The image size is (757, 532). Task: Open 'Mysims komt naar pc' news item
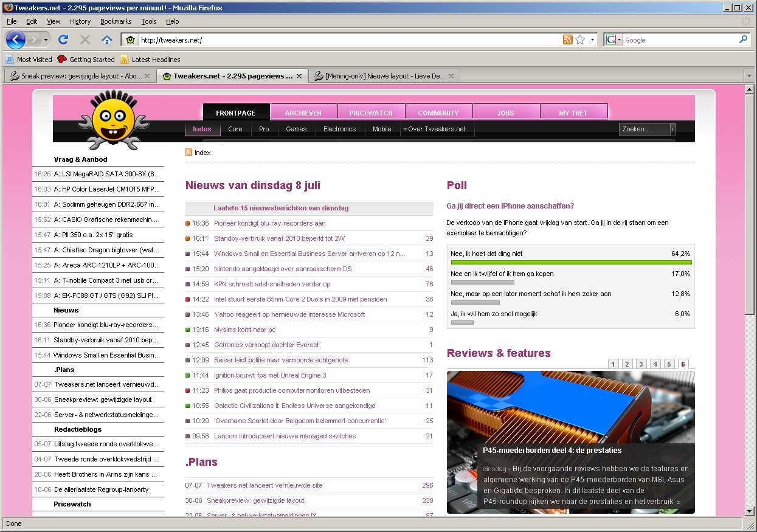[x=245, y=330]
